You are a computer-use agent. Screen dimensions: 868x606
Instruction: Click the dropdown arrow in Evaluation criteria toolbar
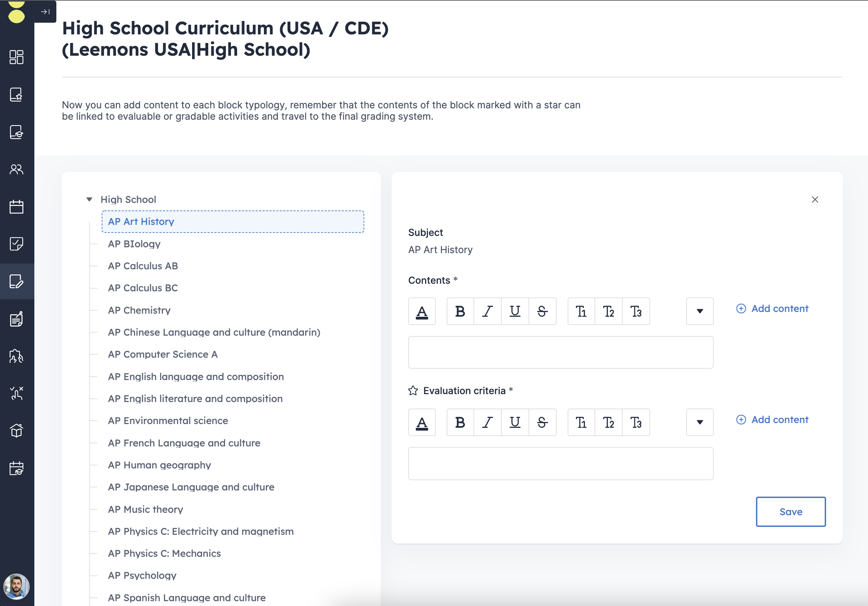coord(699,422)
